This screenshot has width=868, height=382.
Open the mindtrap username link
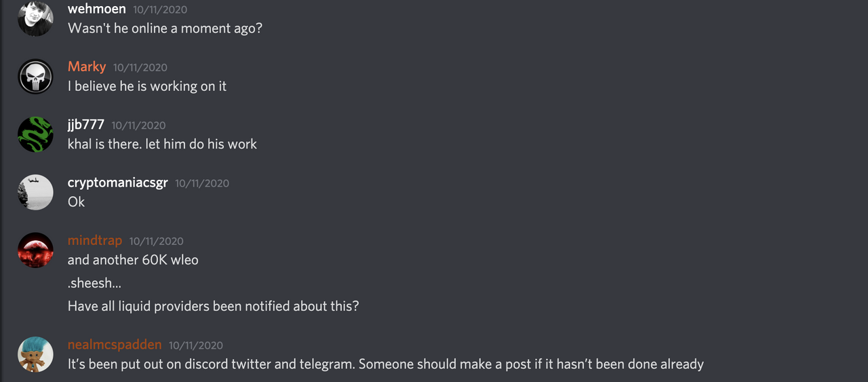point(95,240)
